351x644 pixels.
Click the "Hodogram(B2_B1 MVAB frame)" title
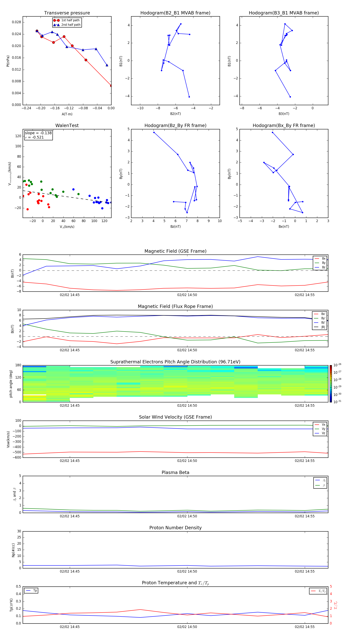(x=175, y=13)
